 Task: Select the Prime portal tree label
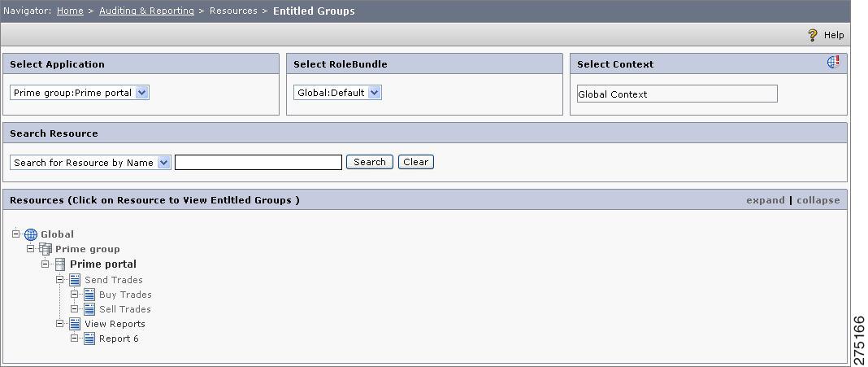coord(103,264)
